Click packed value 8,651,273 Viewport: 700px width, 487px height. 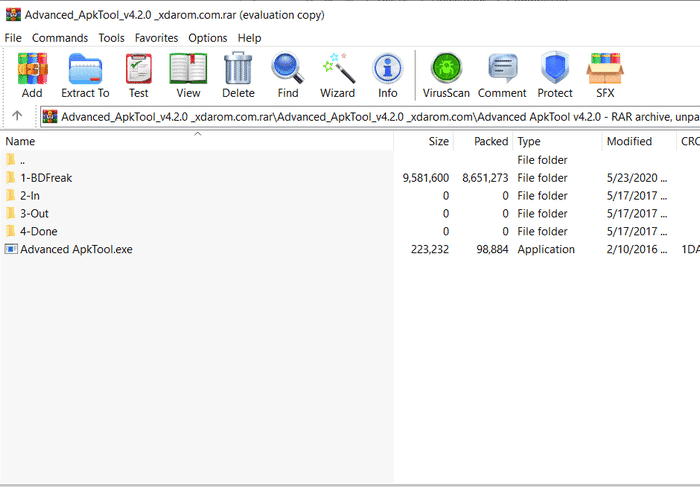coord(485,178)
